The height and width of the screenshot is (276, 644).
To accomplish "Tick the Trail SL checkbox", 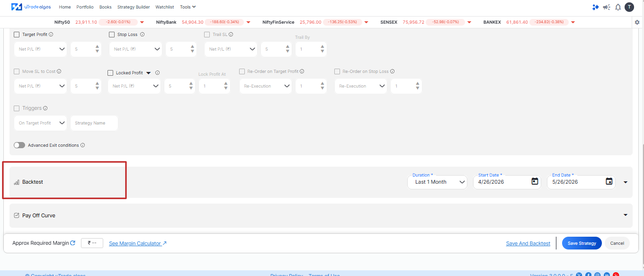I will click(x=207, y=35).
